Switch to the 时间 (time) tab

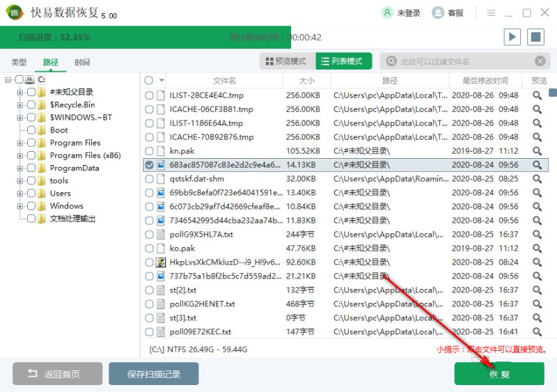click(x=82, y=62)
